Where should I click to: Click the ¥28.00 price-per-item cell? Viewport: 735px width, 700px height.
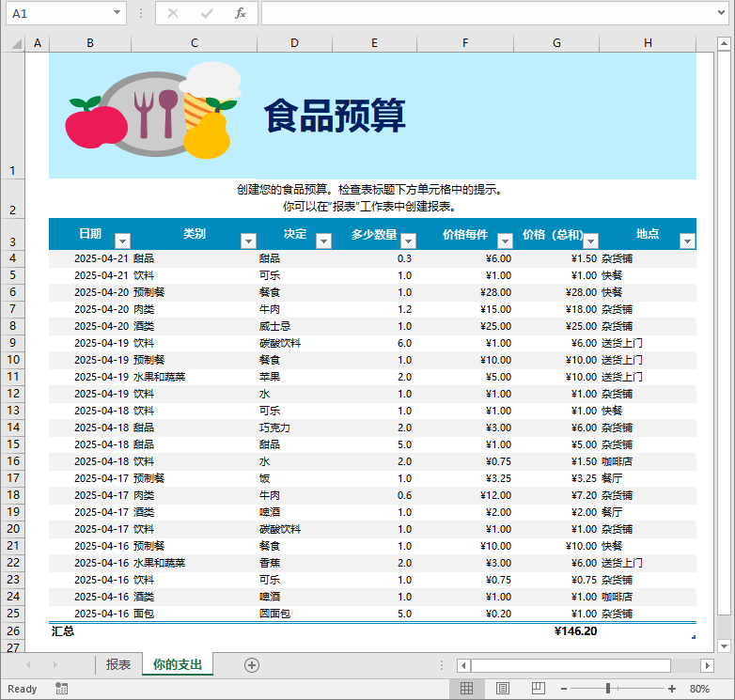coord(465,292)
